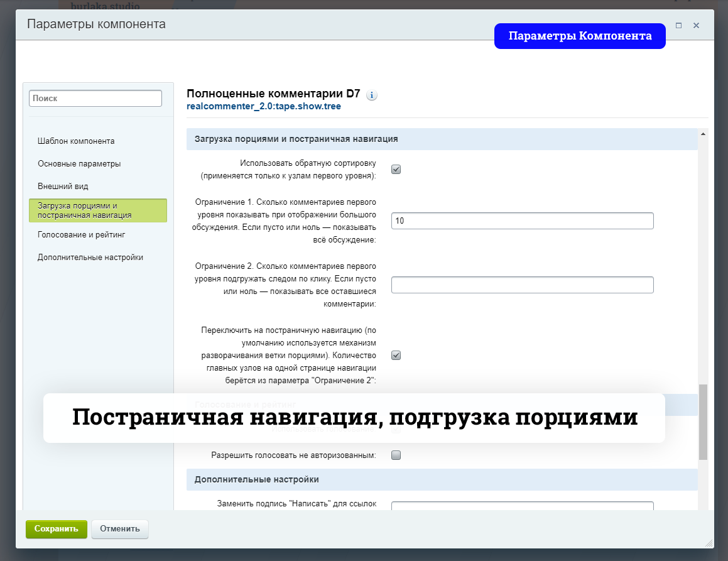This screenshot has height=561, width=728.
Task: Click the Отменить button
Action: [120, 529]
